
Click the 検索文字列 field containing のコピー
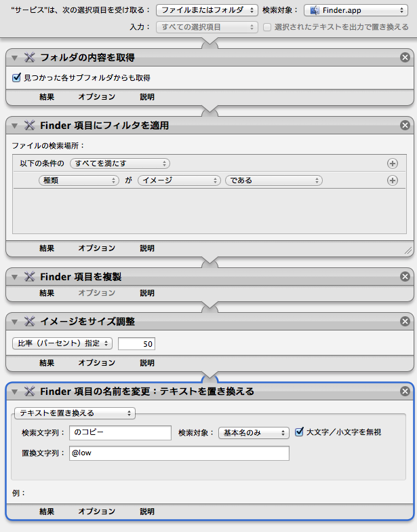tap(121, 433)
